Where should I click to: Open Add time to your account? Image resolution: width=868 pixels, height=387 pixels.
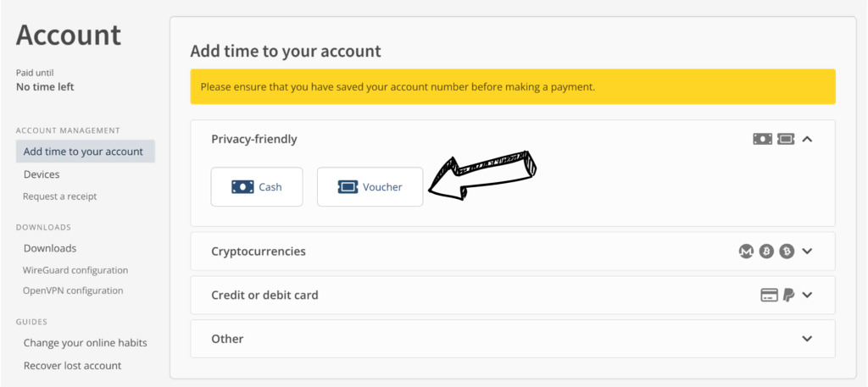point(83,152)
